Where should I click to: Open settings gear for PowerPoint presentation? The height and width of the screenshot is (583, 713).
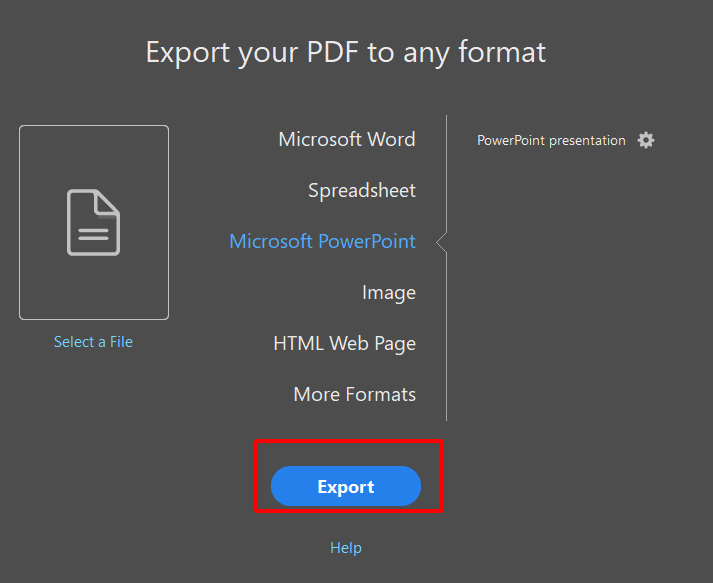point(646,140)
